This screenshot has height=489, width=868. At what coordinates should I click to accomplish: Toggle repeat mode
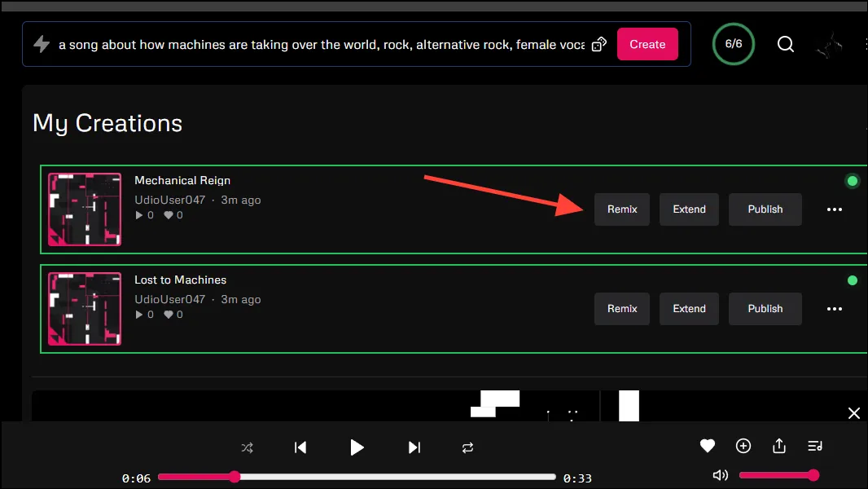point(467,447)
